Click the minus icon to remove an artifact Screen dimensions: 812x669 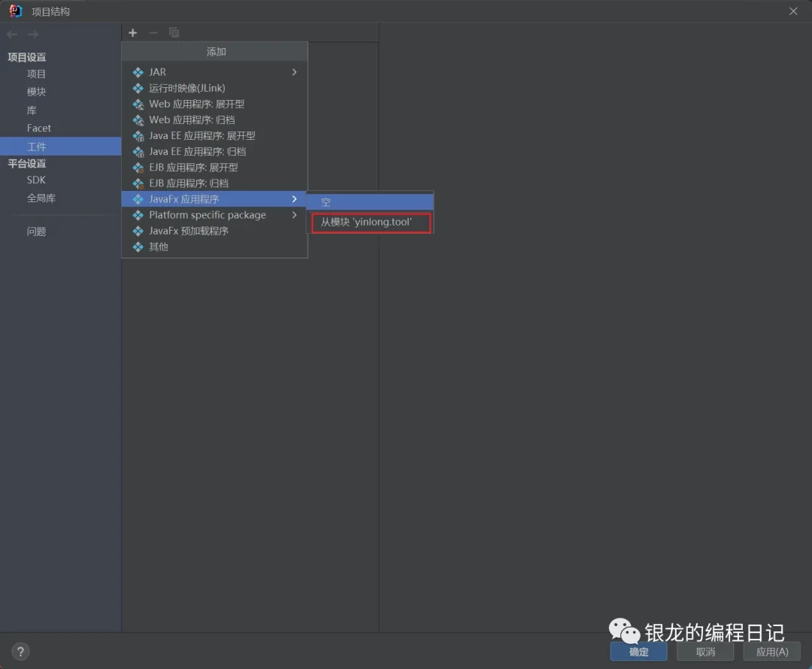153,32
